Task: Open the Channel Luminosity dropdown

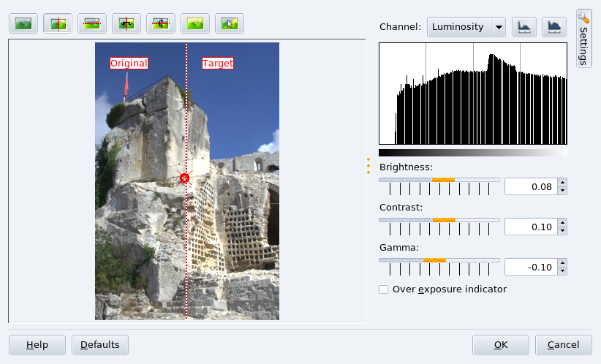Action: (466, 27)
